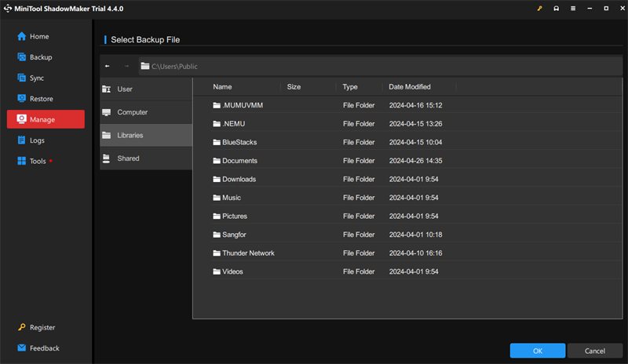Viewport: 628px width, 364px height.
Task: Confirm with the OK button
Action: (x=538, y=351)
